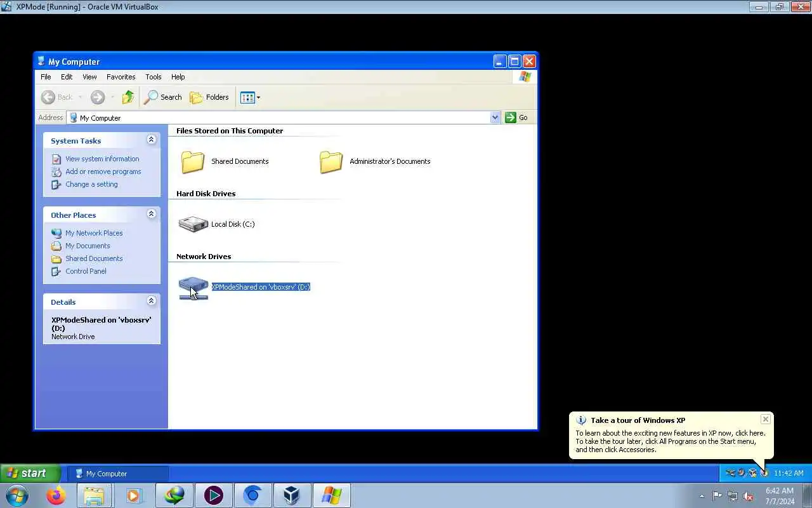Collapse the System Tasks panel
This screenshot has width=812, height=508.
[x=151, y=140]
